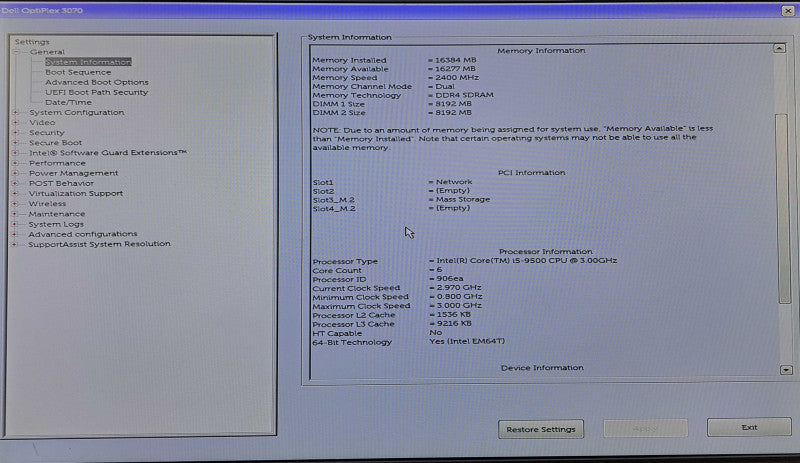Select the General category label

tap(47, 52)
